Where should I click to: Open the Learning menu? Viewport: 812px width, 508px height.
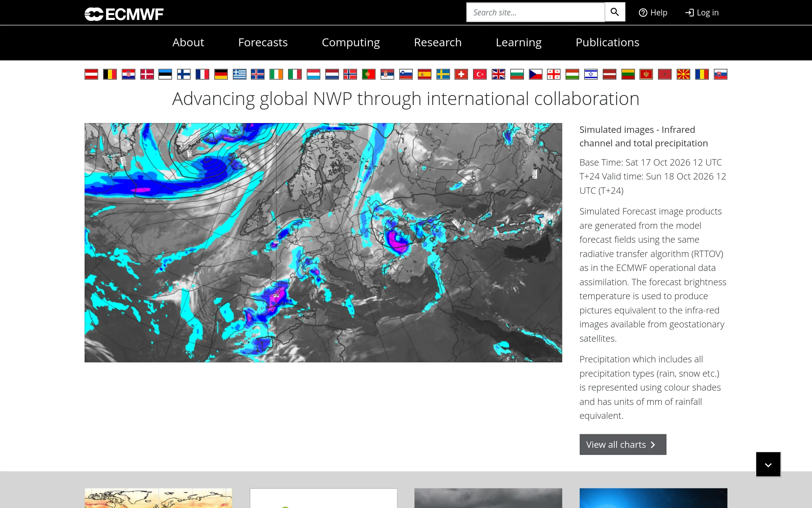[518, 42]
